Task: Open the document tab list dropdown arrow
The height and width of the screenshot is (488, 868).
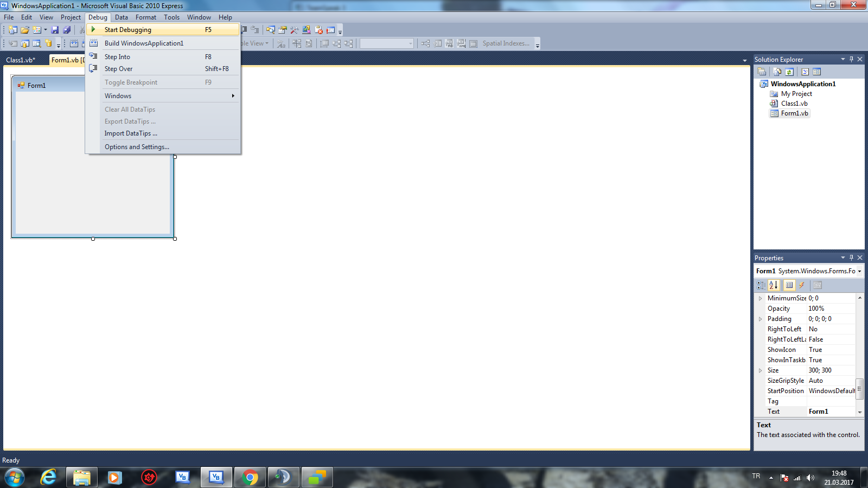Action: click(745, 60)
